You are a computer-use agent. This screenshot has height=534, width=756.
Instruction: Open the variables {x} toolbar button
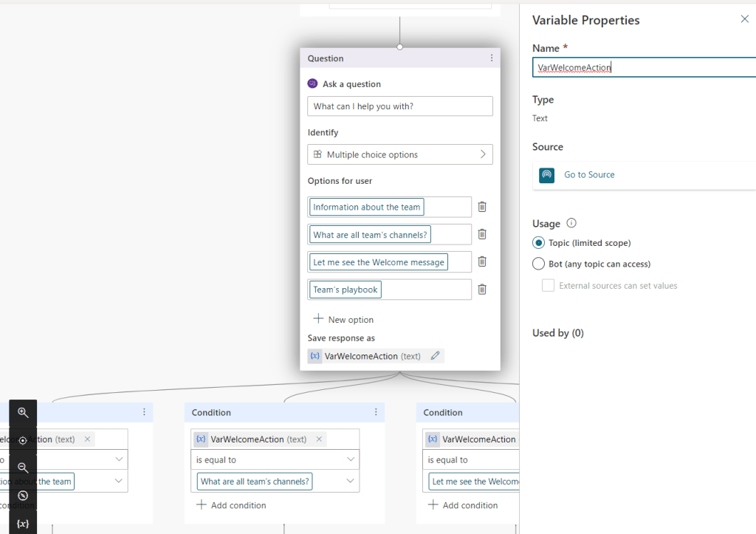click(23, 523)
